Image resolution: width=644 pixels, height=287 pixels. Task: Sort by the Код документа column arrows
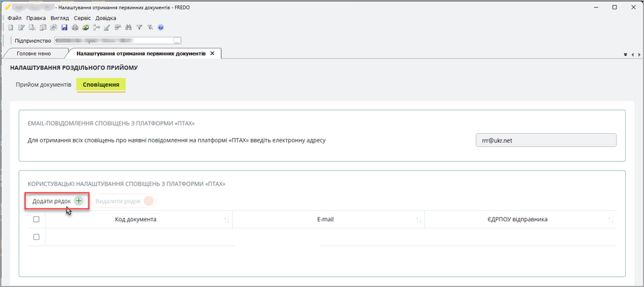pyautogui.click(x=226, y=220)
